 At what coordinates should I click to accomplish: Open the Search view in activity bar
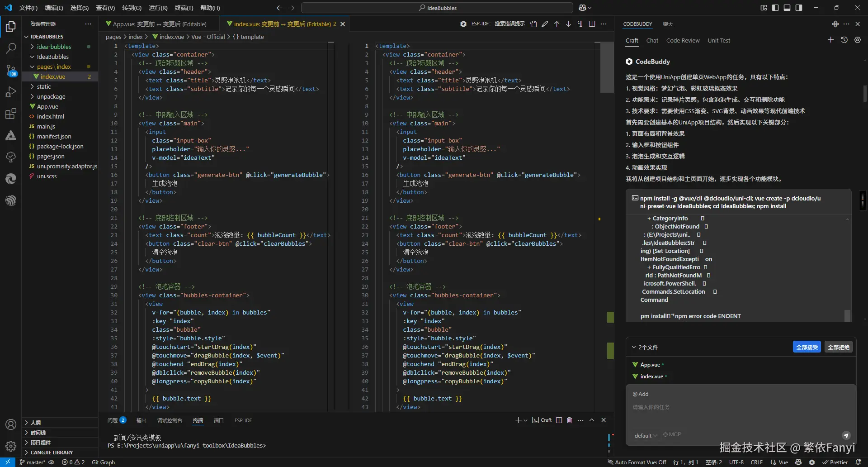coord(11,48)
